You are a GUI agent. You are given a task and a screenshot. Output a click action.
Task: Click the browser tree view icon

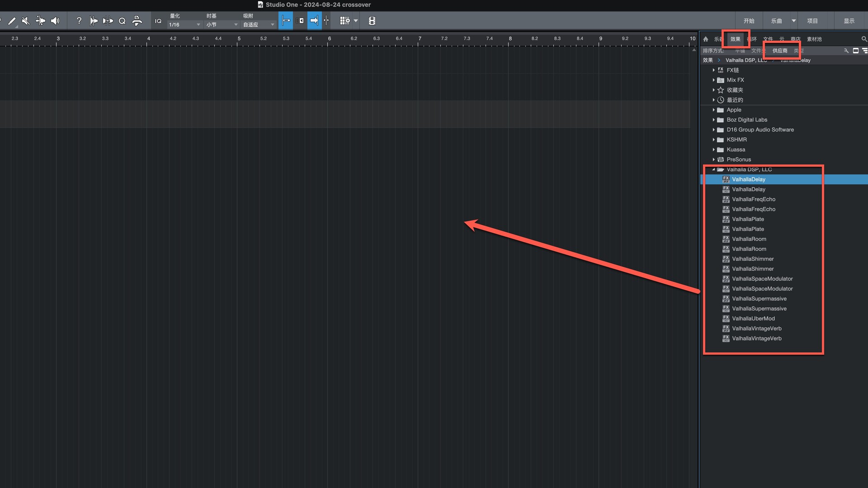[864, 51]
